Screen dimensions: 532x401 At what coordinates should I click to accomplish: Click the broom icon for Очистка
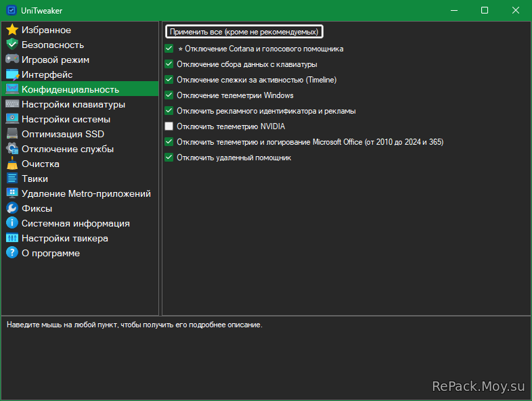[12, 164]
